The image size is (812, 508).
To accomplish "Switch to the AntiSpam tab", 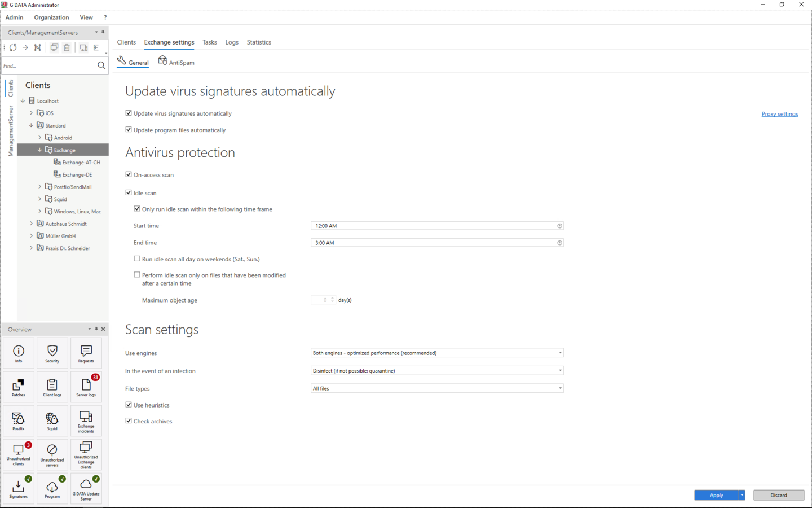I will [x=176, y=62].
